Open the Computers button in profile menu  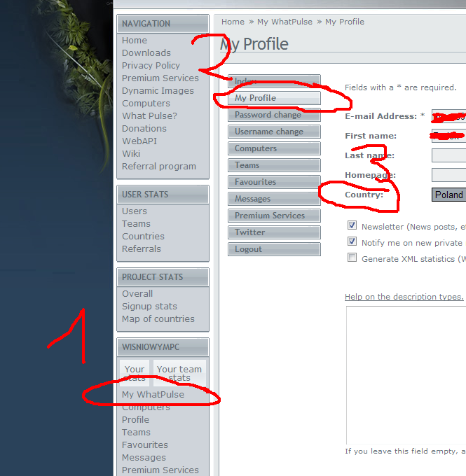[x=274, y=148]
